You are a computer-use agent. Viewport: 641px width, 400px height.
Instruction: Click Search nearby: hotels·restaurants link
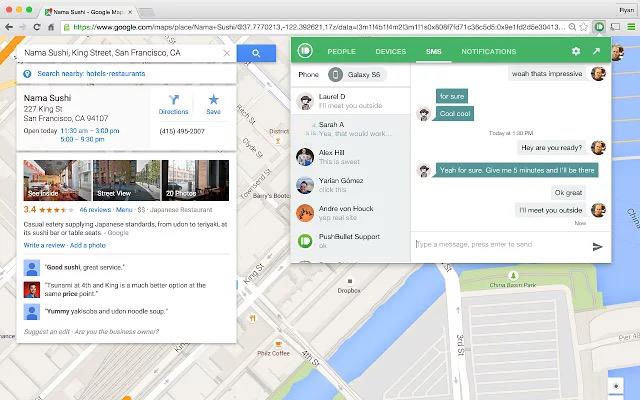click(91, 74)
